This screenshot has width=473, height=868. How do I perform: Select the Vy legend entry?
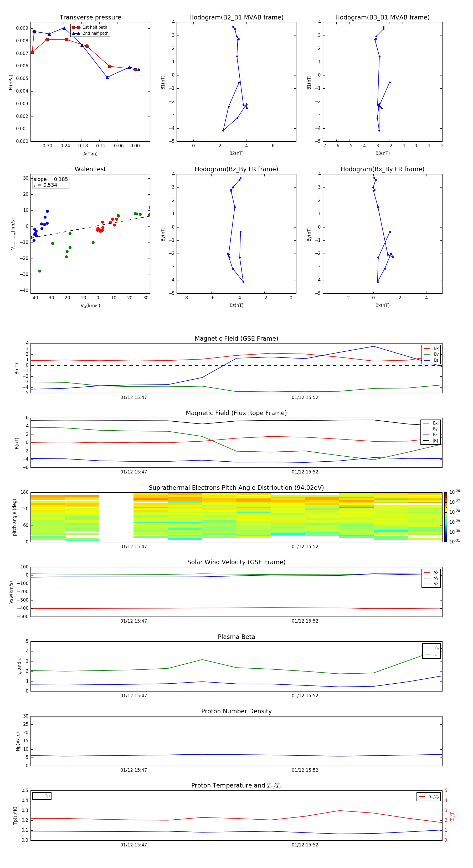point(431,578)
